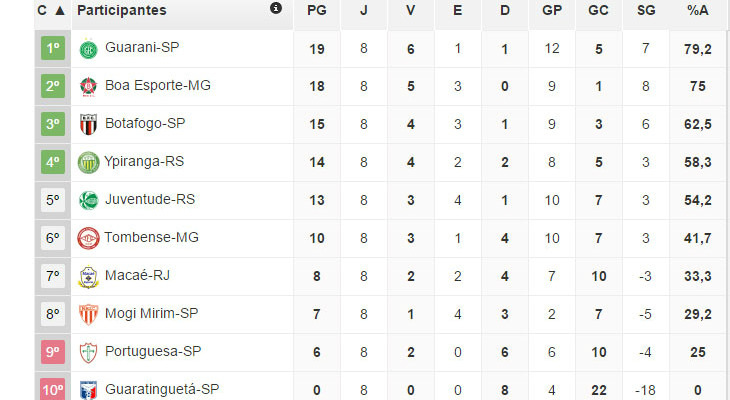Select the GP column header
Image resolution: width=730 pixels, height=400 pixels.
551,10
